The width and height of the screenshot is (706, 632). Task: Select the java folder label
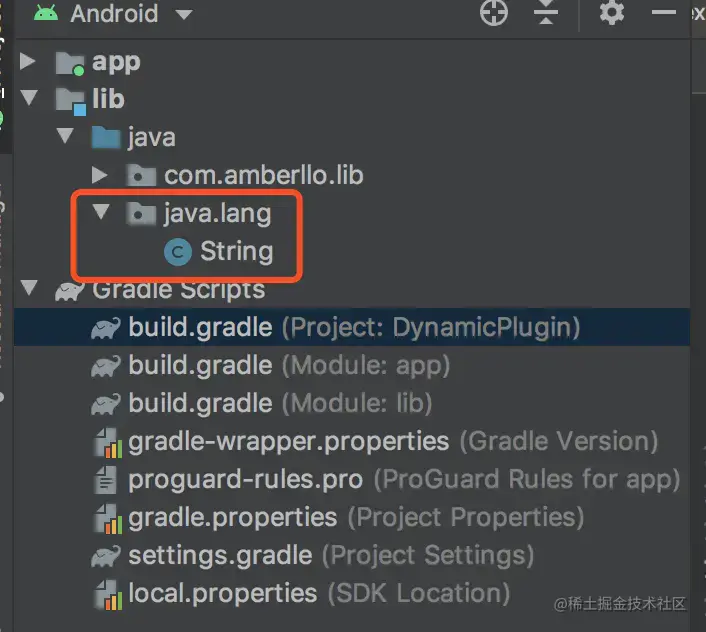point(151,138)
